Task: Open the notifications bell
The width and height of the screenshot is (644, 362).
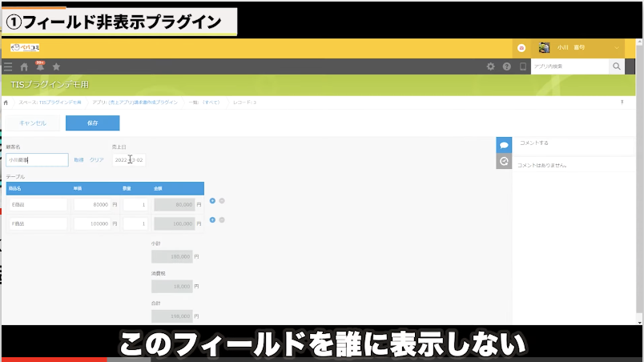Action: click(40, 66)
